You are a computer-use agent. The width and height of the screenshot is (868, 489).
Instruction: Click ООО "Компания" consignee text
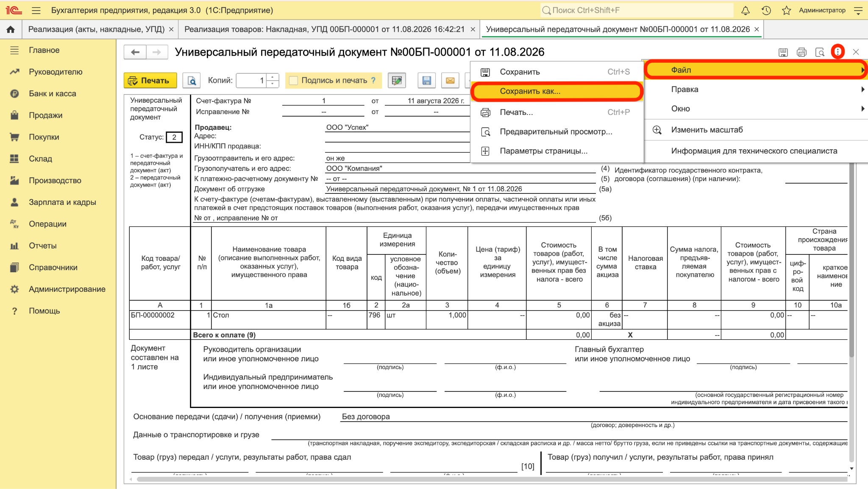click(354, 168)
